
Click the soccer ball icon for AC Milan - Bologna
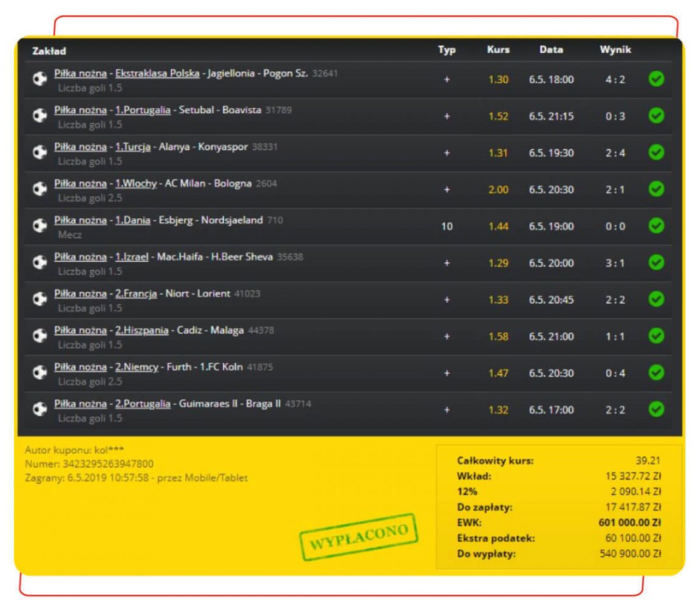click(39, 190)
